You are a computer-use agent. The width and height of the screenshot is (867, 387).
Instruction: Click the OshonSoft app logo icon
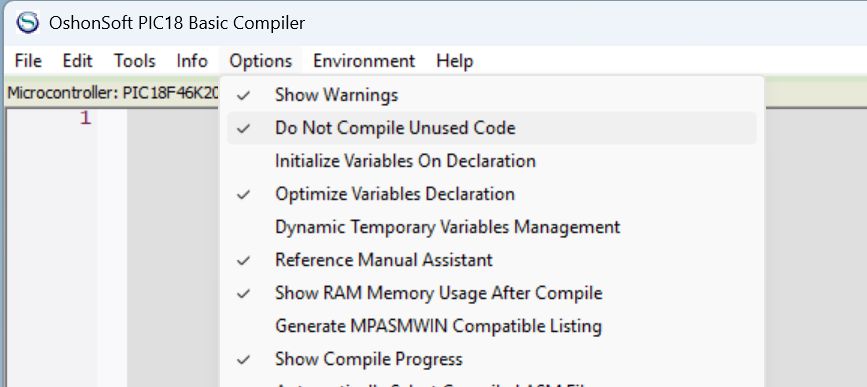[28, 23]
